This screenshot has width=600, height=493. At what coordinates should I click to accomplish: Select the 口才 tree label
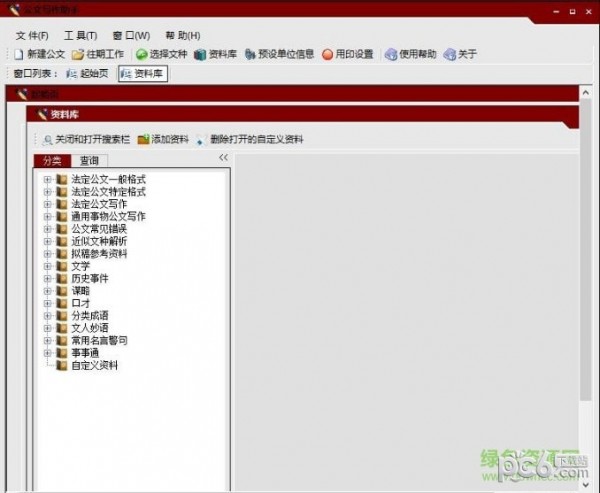click(x=80, y=303)
